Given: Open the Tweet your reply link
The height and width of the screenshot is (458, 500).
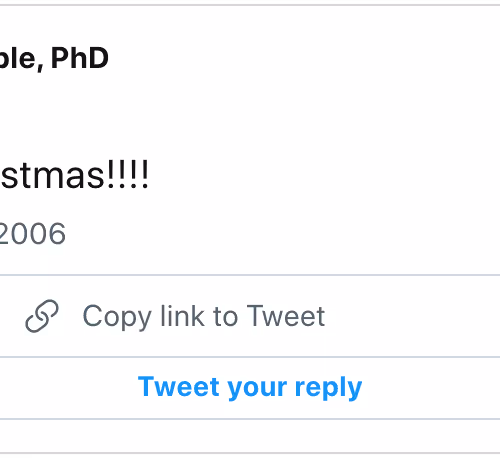Looking at the screenshot, I should (x=250, y=387).
